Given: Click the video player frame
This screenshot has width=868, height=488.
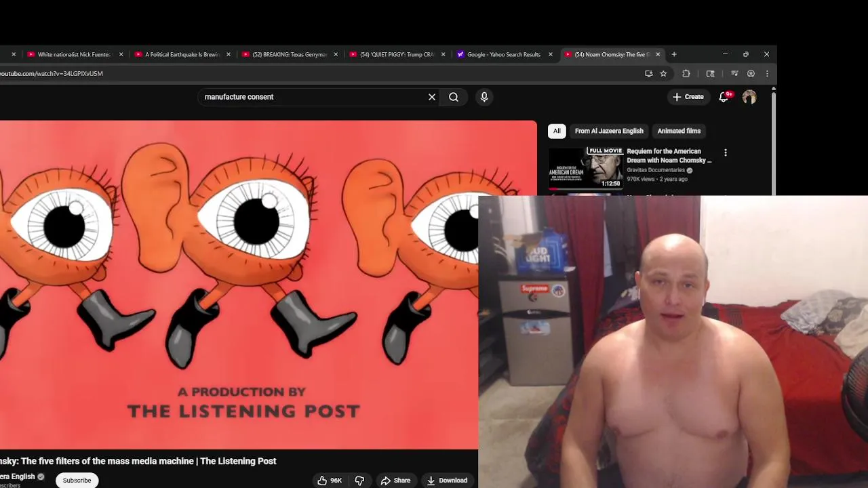Looking at the screenshot, I should [268, 285].
